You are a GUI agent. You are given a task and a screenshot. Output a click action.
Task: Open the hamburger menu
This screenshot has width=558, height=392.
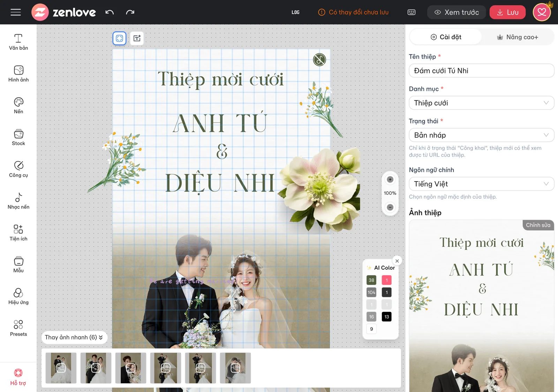coord(16,12)
